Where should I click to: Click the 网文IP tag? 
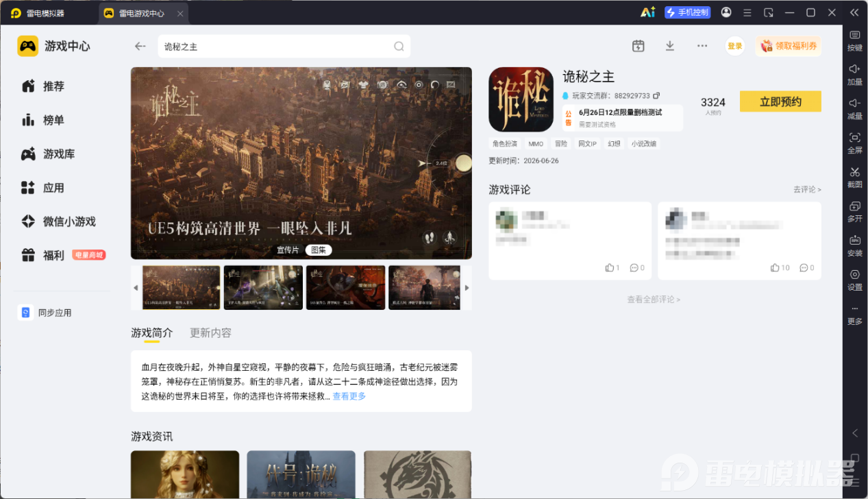(x=587, y=144)
